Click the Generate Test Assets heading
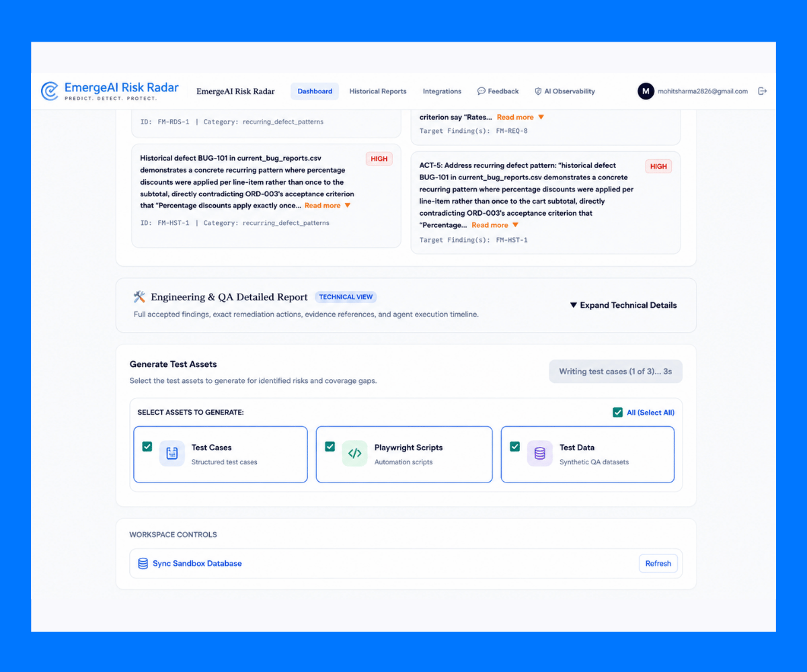This screenshot has width=807, height=672. [174, 364]
